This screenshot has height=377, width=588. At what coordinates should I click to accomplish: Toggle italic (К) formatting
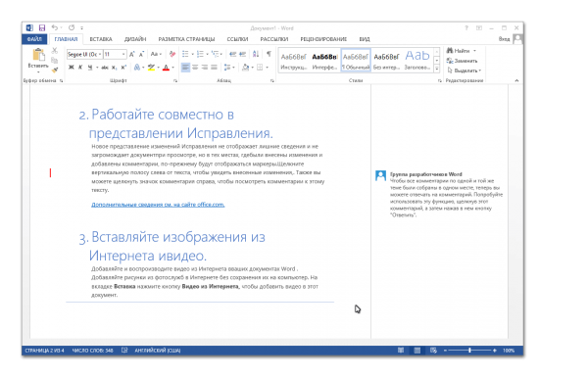(x=80, y=68)
